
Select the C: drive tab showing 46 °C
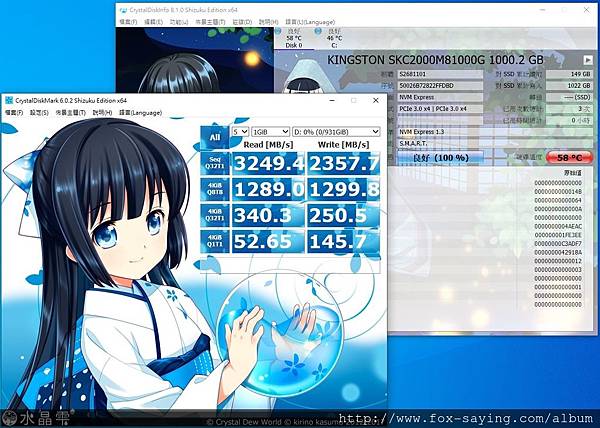[334, 38]
